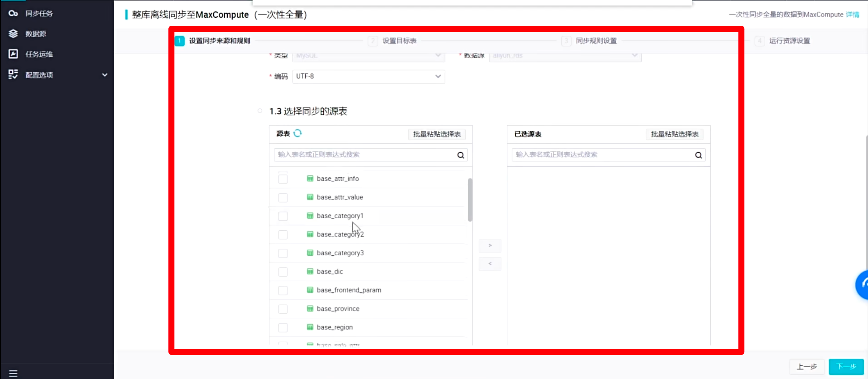
Task: Click the 1.3 选择同步的源表 heading
Action: click(308, 111)
